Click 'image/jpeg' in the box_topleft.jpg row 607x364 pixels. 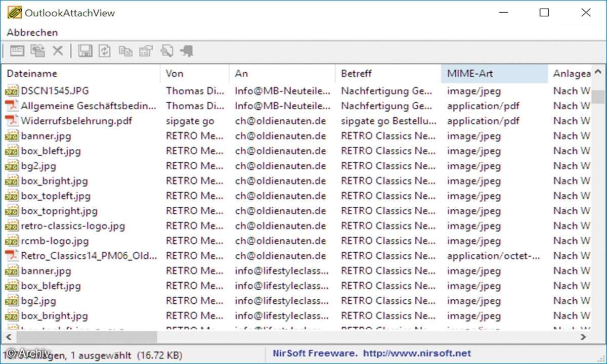click(474, 196)
